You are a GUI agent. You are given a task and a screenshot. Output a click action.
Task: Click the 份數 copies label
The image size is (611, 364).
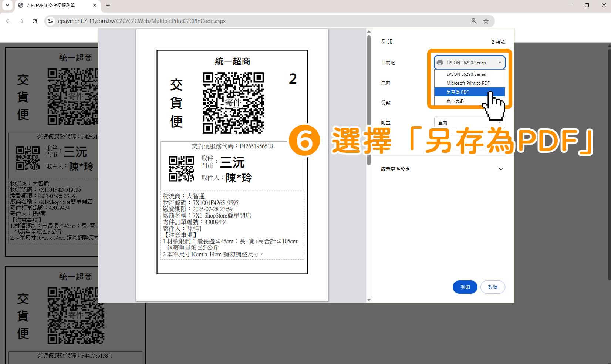point(386,102)
